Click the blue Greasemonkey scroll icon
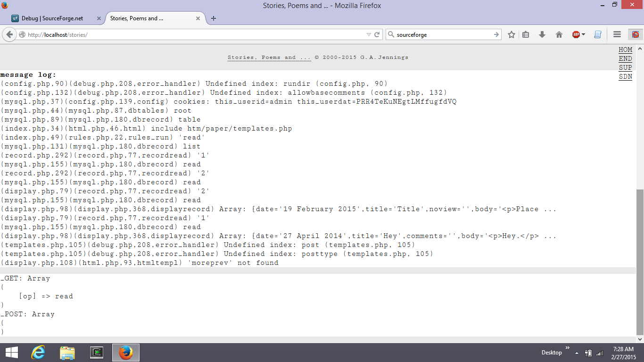644x362 pixels. pos(598,34)
